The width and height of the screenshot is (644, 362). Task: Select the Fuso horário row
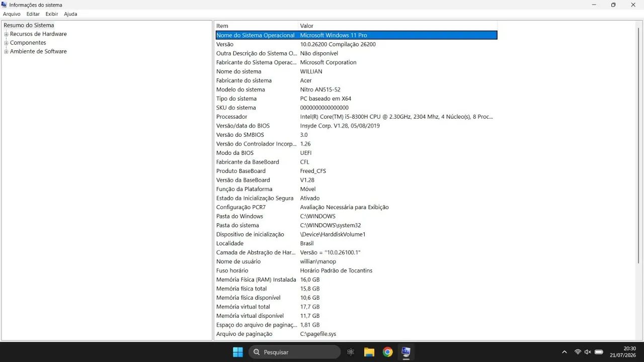(356, 270)
